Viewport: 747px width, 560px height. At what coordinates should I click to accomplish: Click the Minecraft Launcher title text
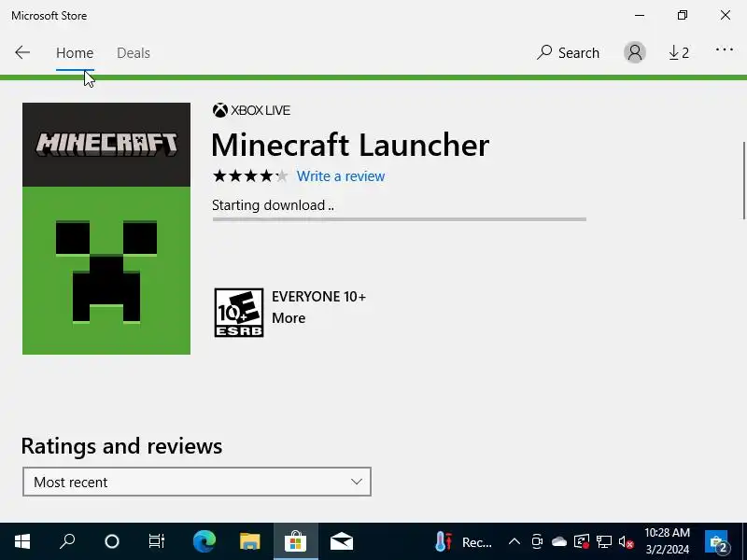[350, 145]
